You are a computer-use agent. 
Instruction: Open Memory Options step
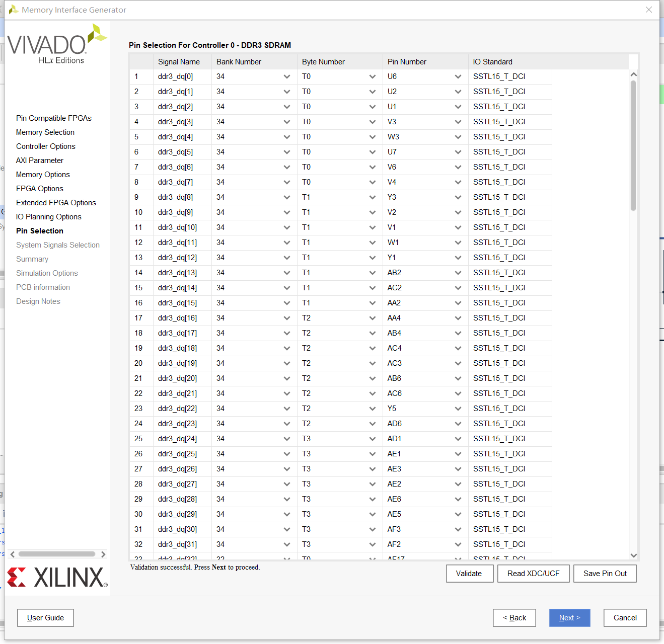point(43,175)
